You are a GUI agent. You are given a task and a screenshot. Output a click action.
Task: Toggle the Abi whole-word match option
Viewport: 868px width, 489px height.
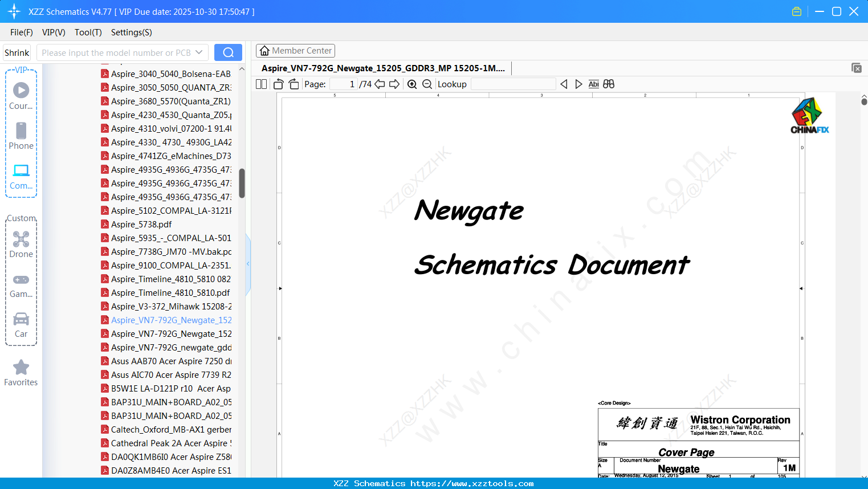[594, 84]
